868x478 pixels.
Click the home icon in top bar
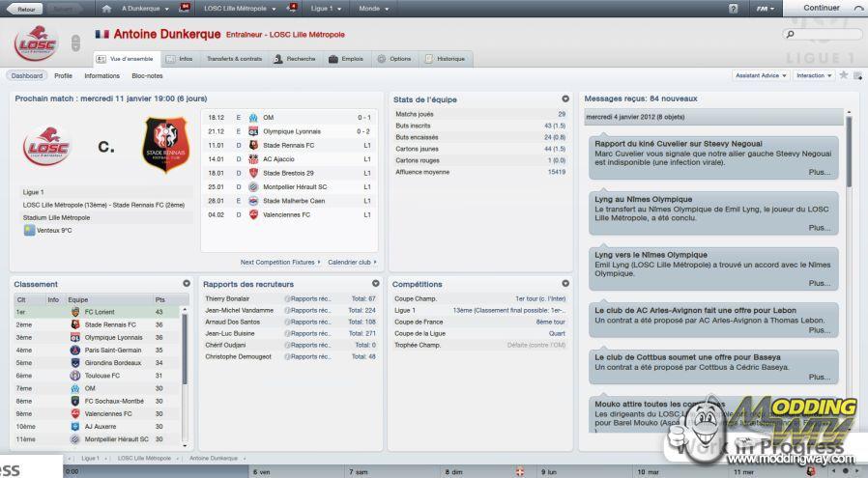pyautogui.click(x=105, y=8)
